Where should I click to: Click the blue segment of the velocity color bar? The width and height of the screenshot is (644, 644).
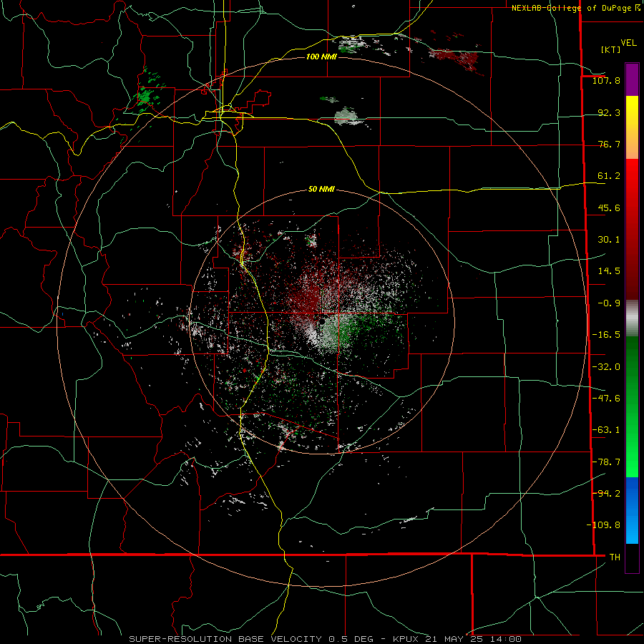[x=632, y=510]
